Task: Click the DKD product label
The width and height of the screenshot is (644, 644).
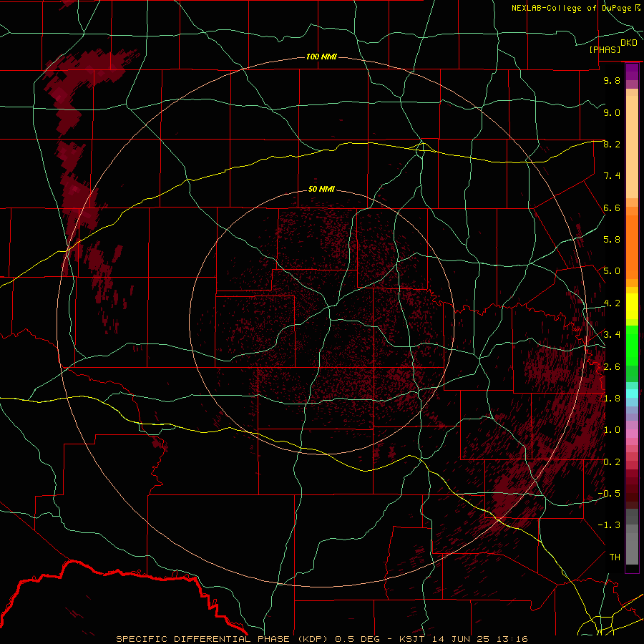Action: click(629, 42)
